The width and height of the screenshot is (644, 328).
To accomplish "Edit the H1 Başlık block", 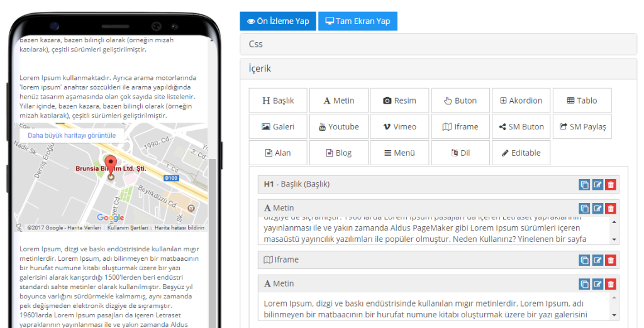I will pyautogui.click(x=597, y=185).
